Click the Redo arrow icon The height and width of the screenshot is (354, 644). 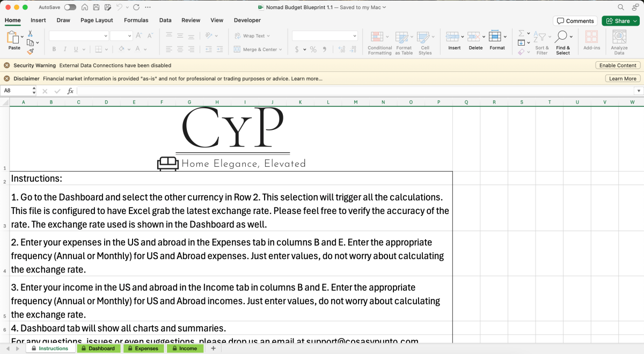(136, 8)
